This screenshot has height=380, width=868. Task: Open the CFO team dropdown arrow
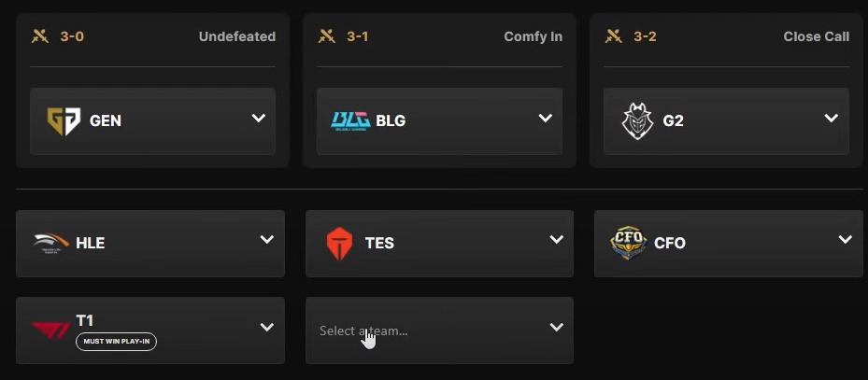pos(846,240)
